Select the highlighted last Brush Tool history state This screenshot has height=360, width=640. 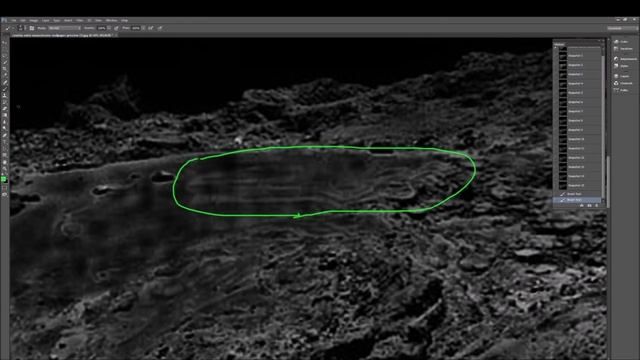click(577, 200)
